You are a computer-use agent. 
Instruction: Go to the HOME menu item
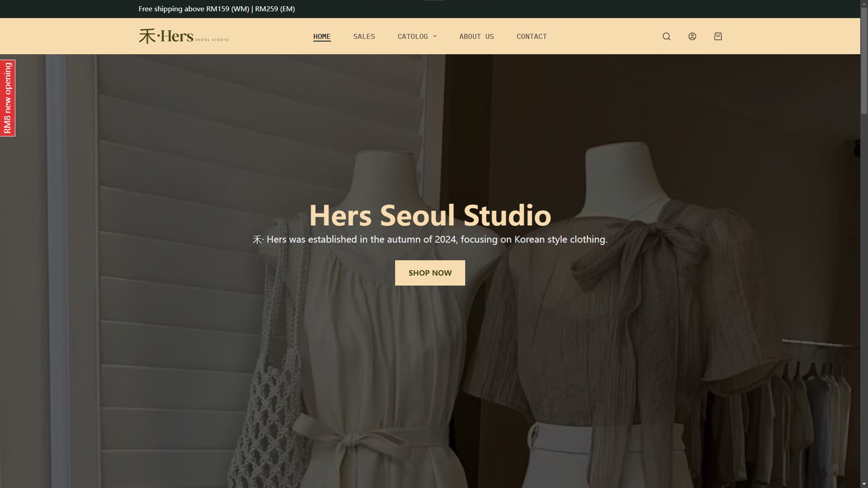pos(322,37)
